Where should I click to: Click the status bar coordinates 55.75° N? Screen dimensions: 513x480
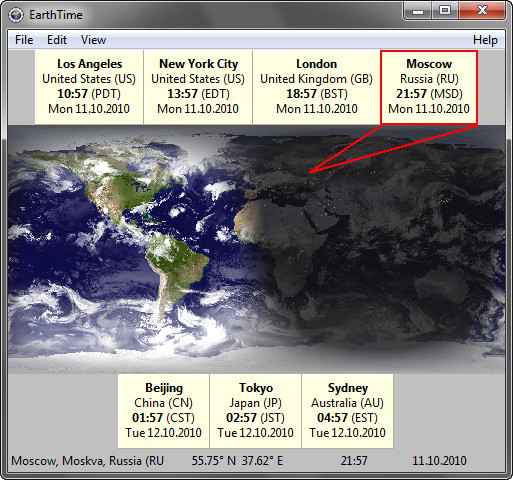(x=214, y=461)
